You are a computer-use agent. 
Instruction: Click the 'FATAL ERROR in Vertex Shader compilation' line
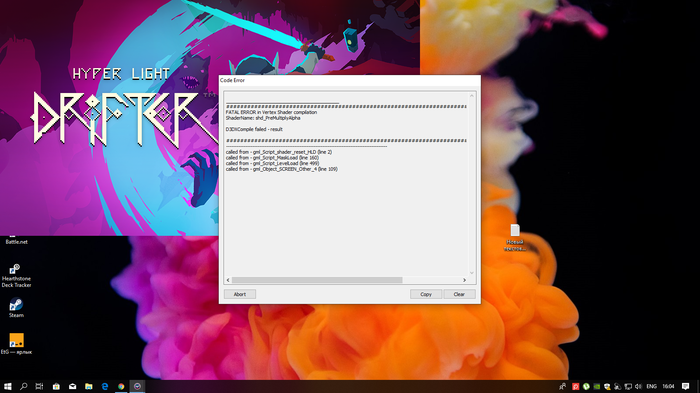tap(271, 113)
